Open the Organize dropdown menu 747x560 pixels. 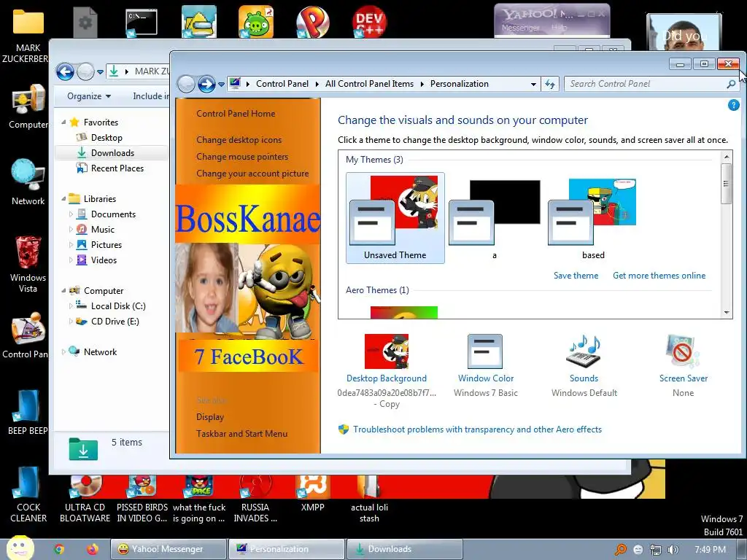pos(88,96)
